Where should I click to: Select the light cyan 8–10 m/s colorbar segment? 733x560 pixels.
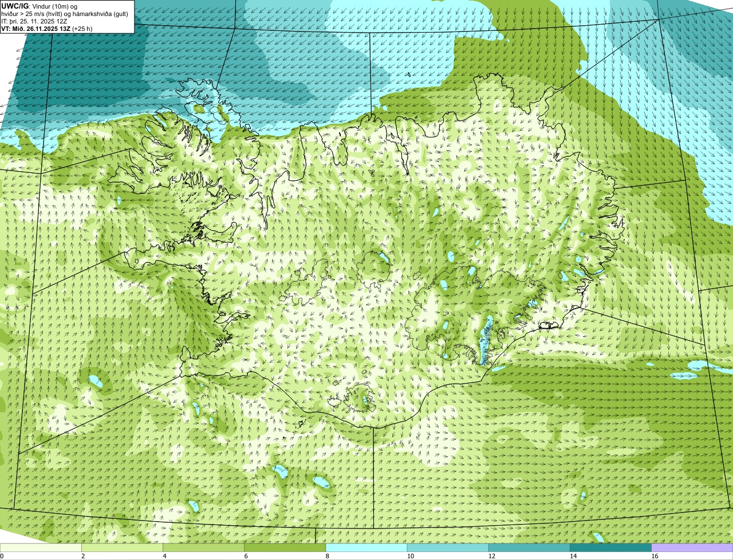(366, 548)
